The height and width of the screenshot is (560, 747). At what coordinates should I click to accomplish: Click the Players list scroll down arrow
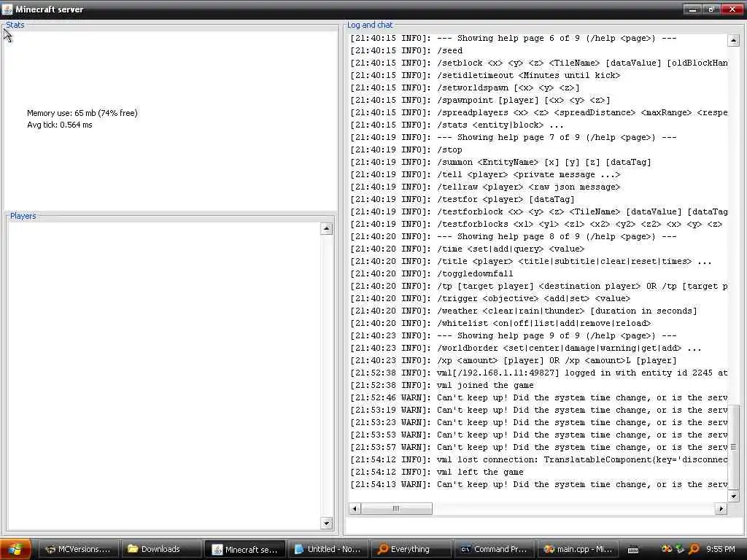tap(326, 524)
